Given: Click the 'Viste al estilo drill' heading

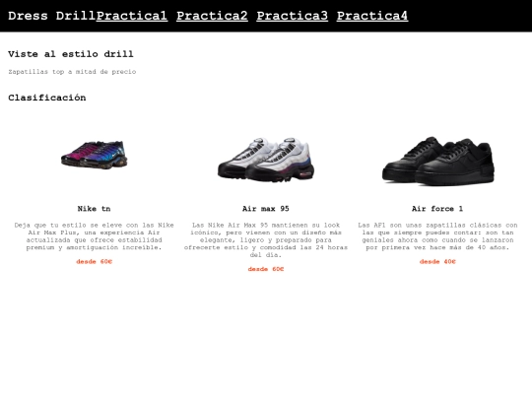Looking at the screenshot, I should pos(71,54).
